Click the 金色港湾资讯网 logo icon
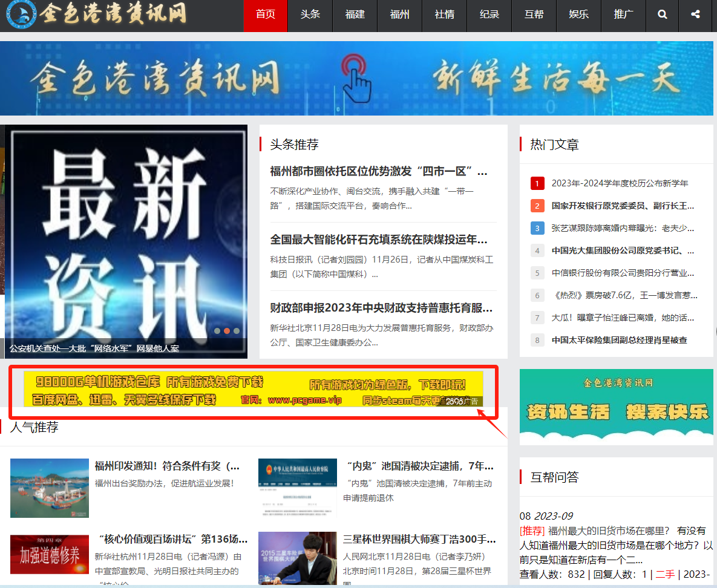 [21, 15]
